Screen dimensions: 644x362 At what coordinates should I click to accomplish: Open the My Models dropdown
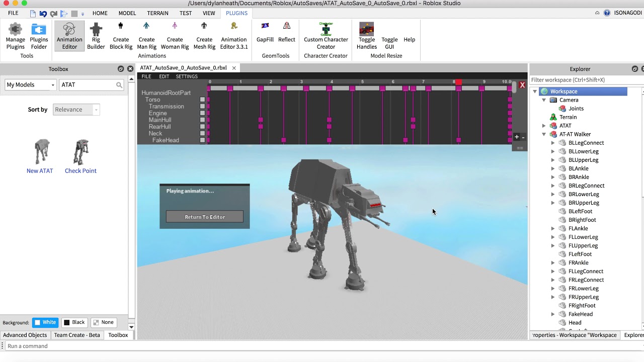point(31,85)
